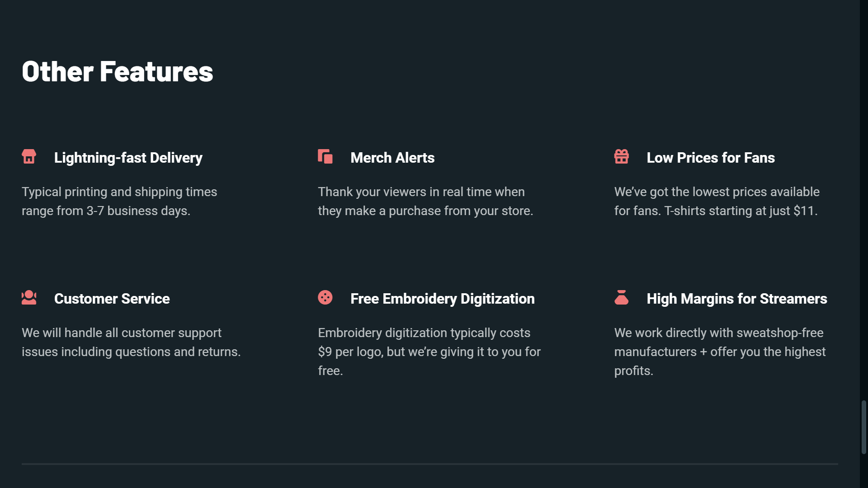Click the Other Features section title
This screenshot has width=868, height=488.
pos(118,71)
